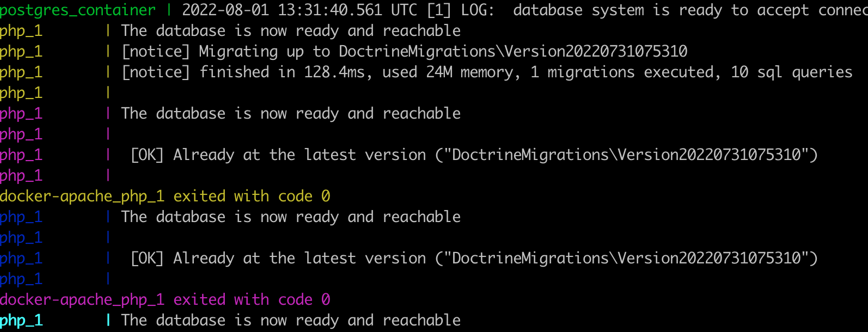Click the magenta "docker-apache_php_1 exited with code 0" line
The image size is (868, 332).
click(165, 300)
